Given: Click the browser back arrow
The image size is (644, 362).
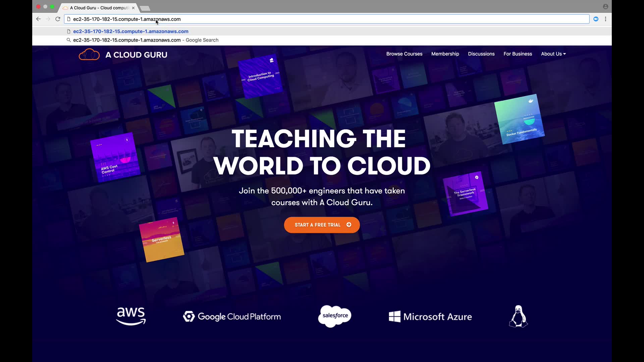Looking at the screenshot, I should (x=38, y=19).
